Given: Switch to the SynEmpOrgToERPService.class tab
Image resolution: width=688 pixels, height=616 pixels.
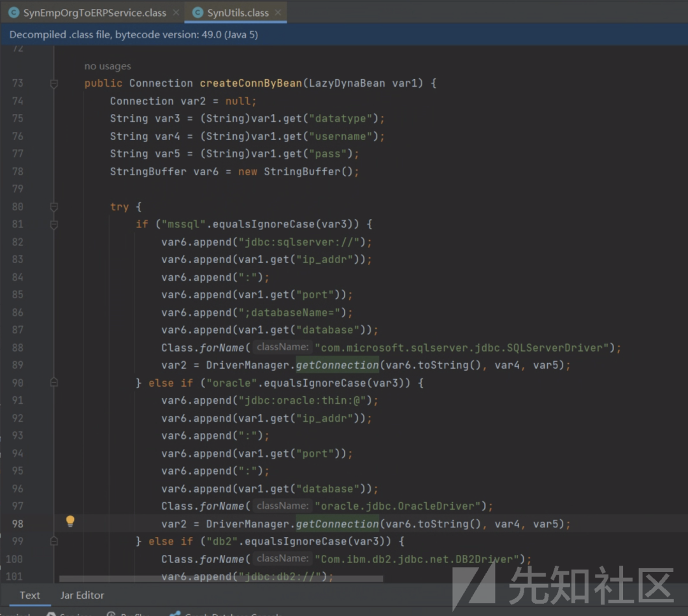Looking at the screenshot, I should point(95,13).
